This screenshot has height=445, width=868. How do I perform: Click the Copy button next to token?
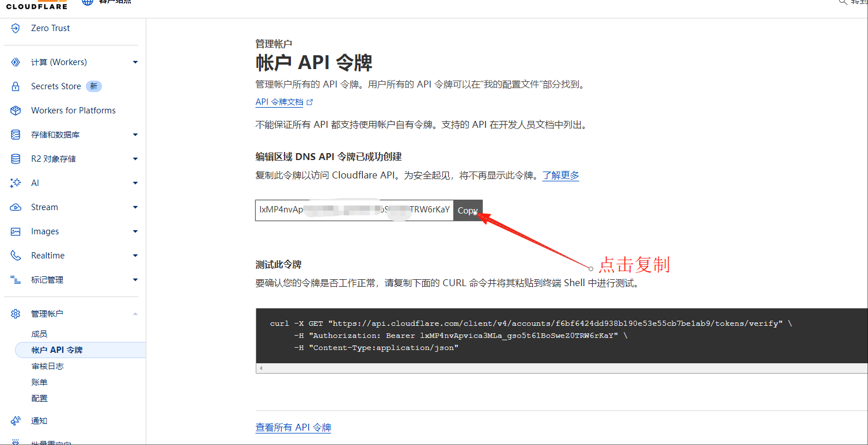[468, 211]
